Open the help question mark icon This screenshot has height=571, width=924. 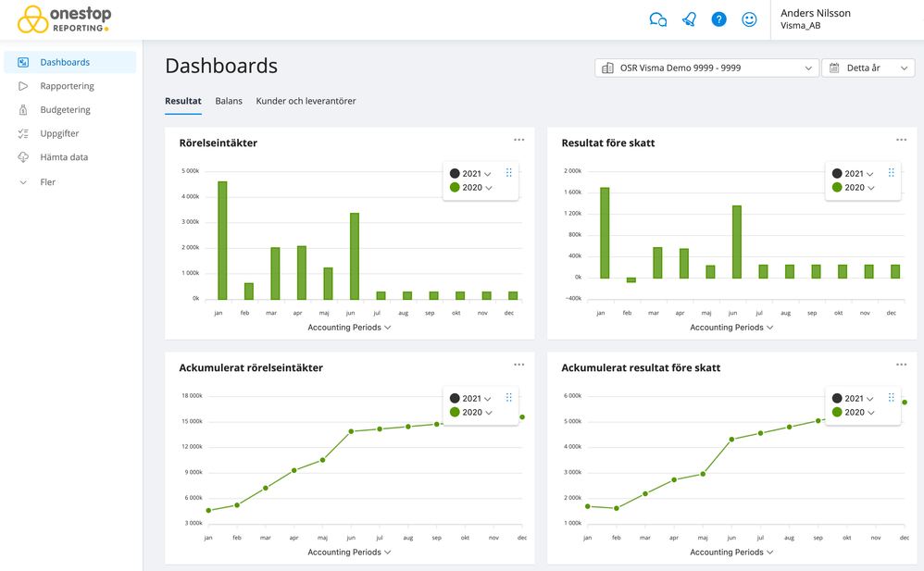[719, 19]
